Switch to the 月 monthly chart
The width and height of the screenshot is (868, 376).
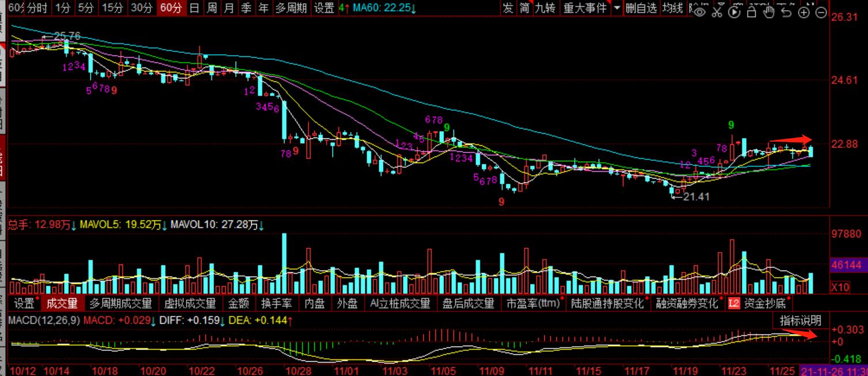(229, 8)
